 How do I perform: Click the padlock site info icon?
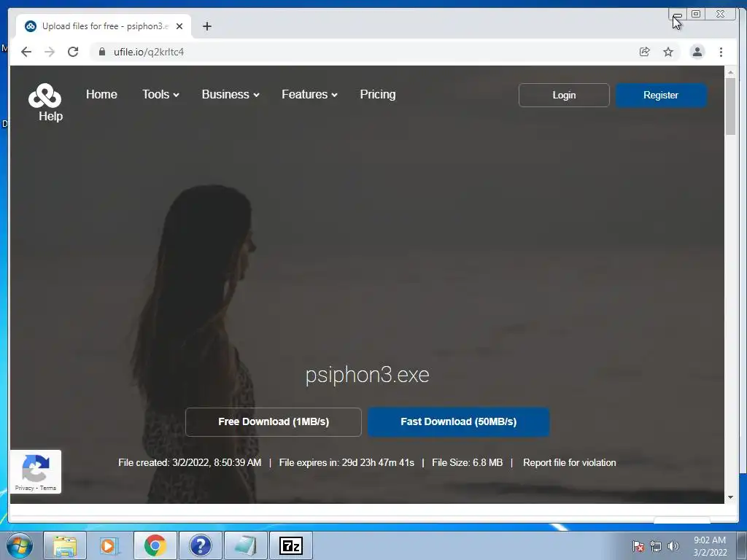[101, 52]
